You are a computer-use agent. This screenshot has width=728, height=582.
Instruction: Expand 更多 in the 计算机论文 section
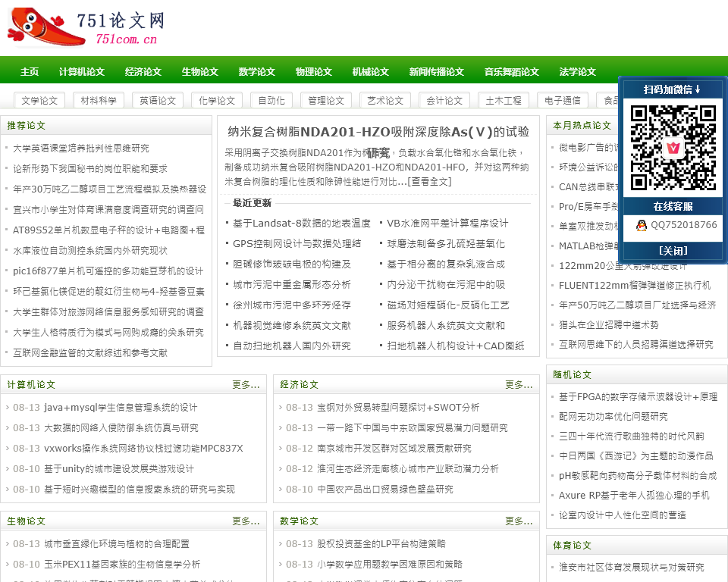pos(246,384)
